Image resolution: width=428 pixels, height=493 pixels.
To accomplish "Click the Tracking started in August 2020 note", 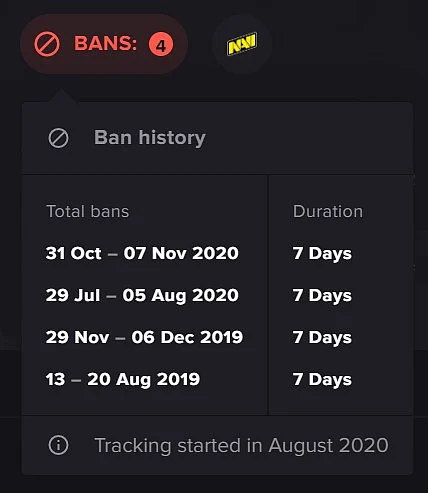I will click(x=241, y=446).
